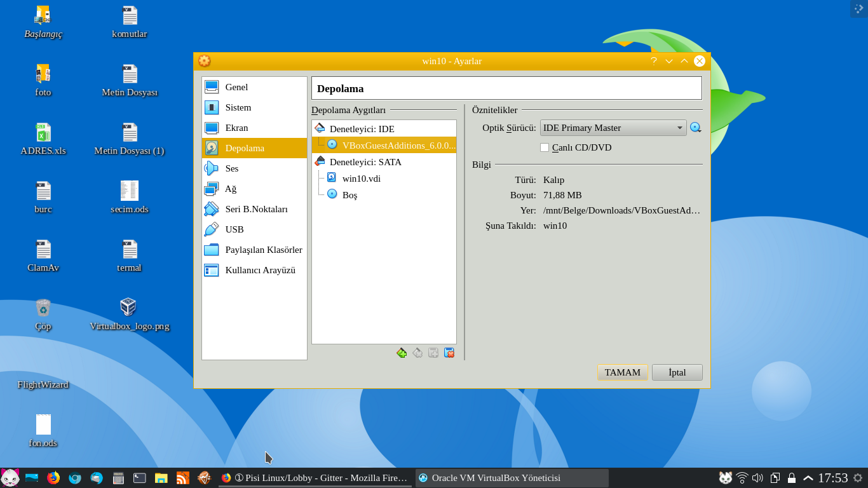This screenshot has width=868, height=488.
Task: Open the Sistem settings category
Action: 238,107
